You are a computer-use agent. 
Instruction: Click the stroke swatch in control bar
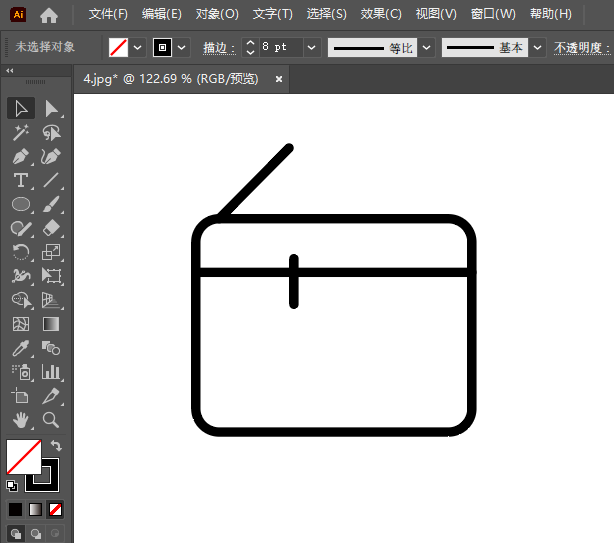(x=163, y=48)
